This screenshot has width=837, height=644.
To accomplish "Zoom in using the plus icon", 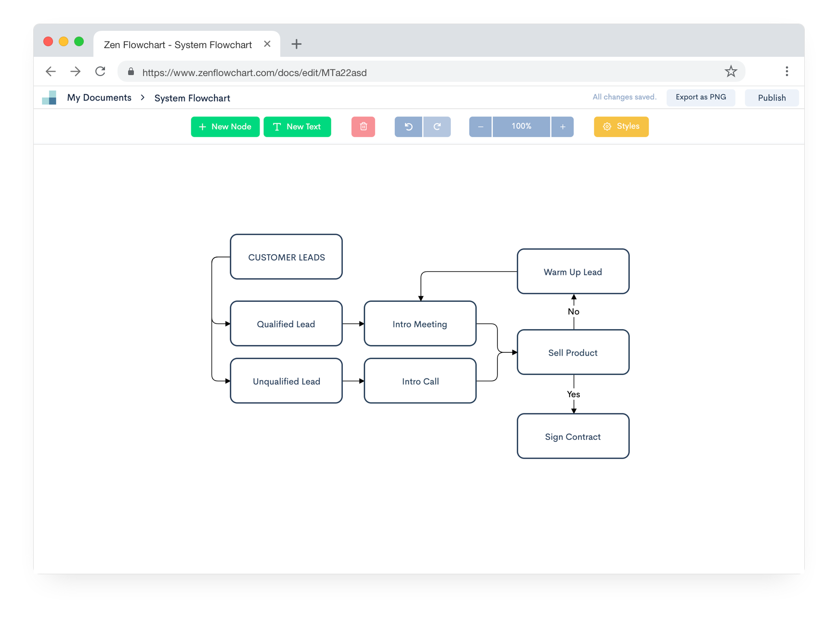I will pos(562,127).
